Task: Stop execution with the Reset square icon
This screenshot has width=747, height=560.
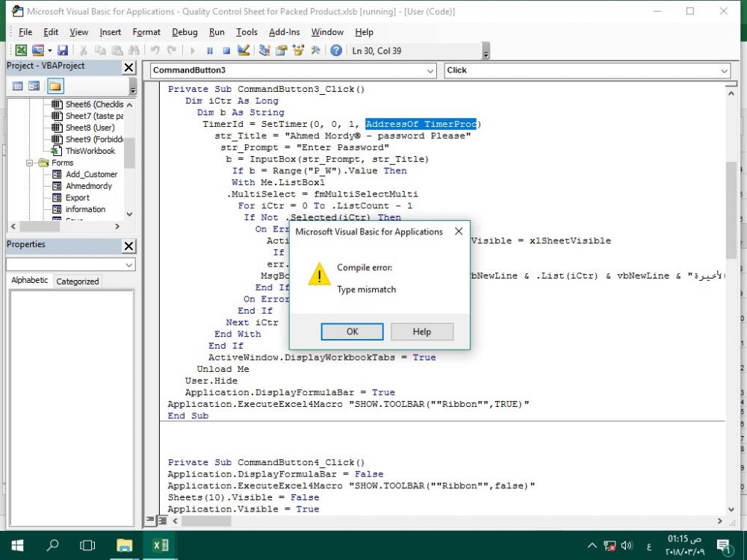Action: tap(226, 51)
